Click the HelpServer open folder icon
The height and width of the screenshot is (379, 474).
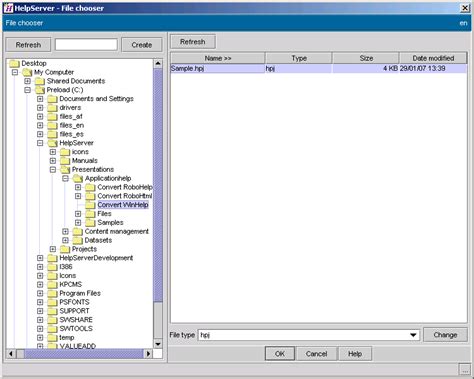[x=52, y=143]
